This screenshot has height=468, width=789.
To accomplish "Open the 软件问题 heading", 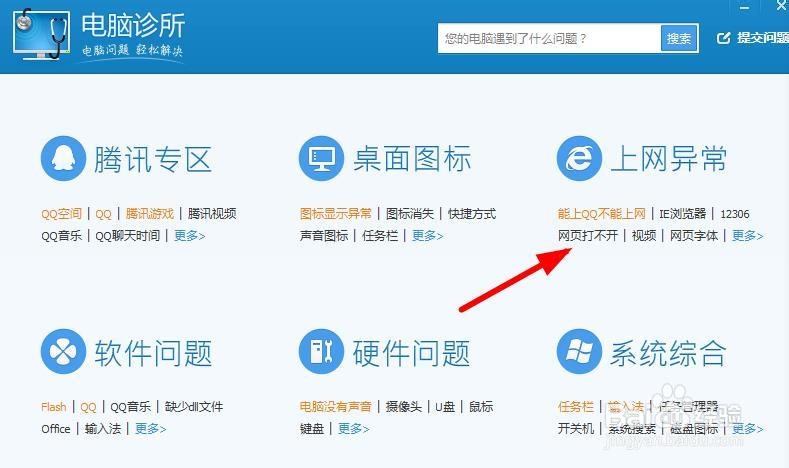I will pyautogui.click(x=153, y=352).
